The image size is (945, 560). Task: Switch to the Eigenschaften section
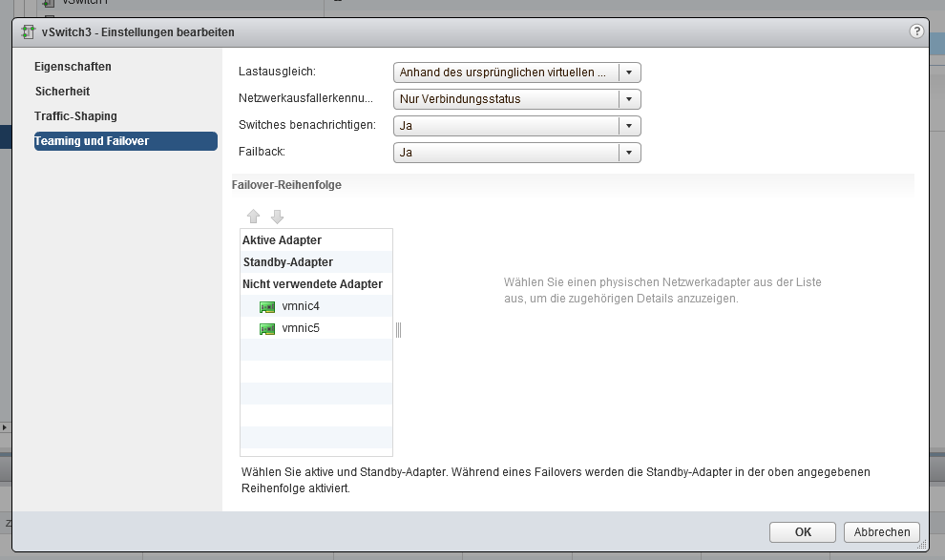pos(73,67)
